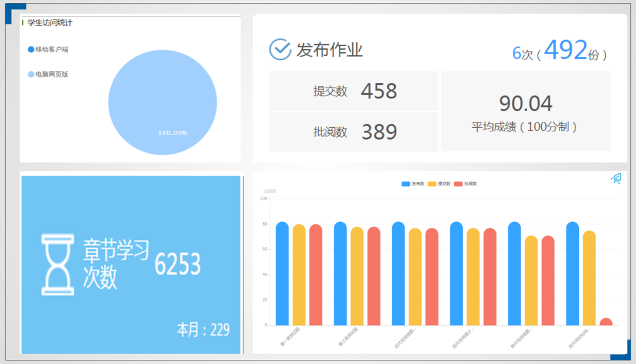Click the checkmark icon beside 发布作业
The height and width of the screenshot is (364, 636).
point(280,50)
